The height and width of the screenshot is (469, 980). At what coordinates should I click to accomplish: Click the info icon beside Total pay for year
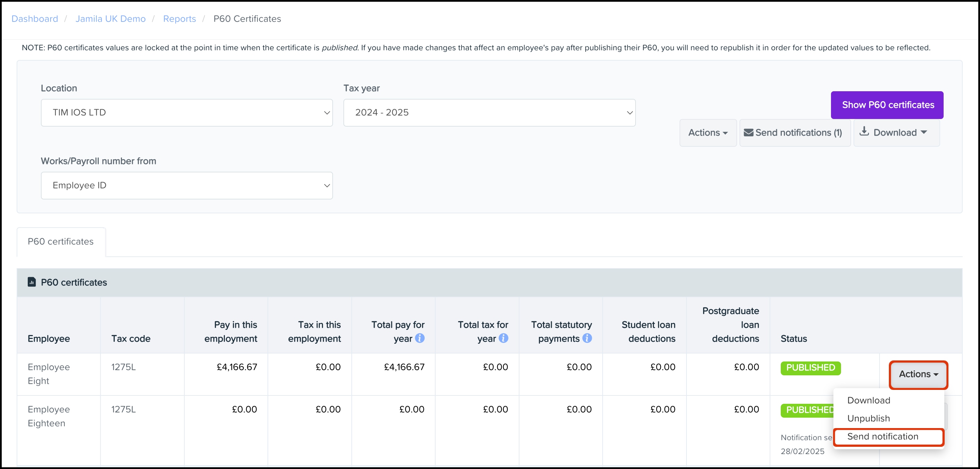[420, 338]
